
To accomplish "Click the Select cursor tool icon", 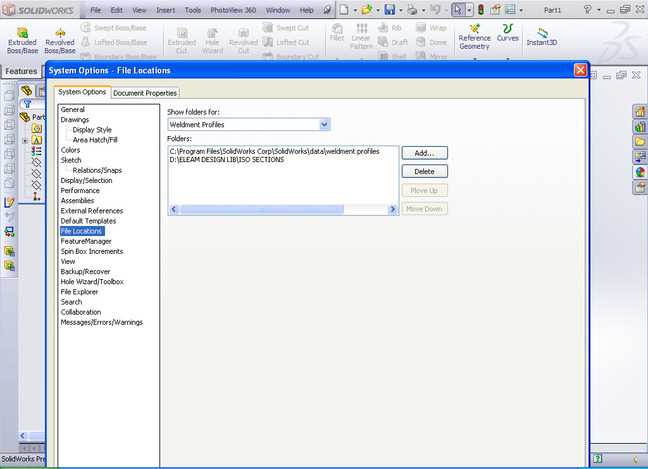I will pyautogui.click(x=457, y=10).
